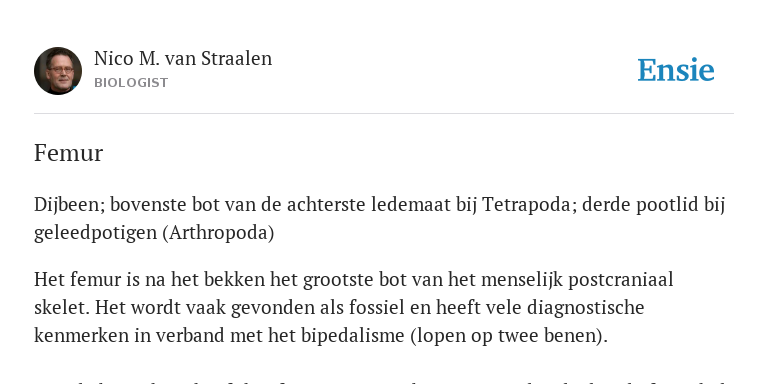Screen dimensions: 768x384
Task: Click the Ensie logo
Action: [676, 71]
